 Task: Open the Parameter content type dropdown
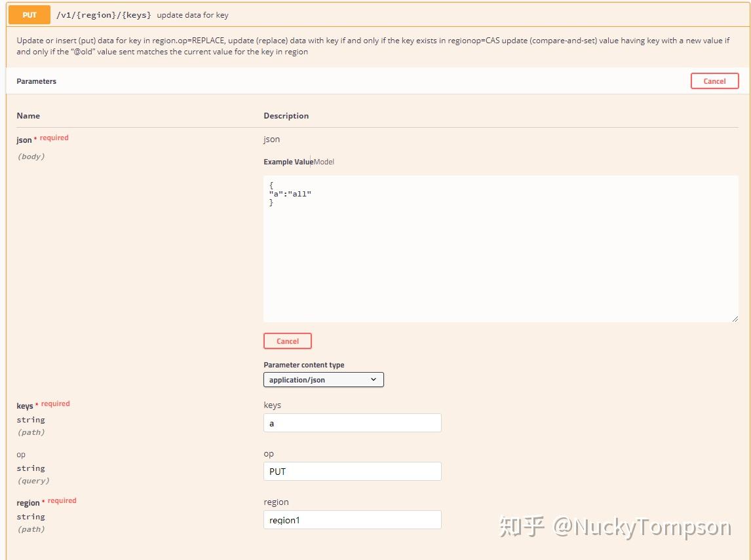pos(323,379)
